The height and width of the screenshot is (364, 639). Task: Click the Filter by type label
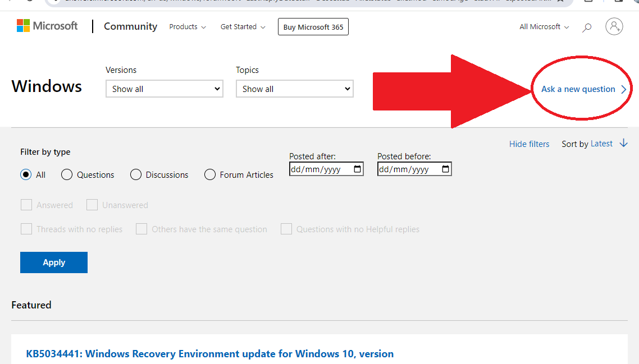[x=45, y=152]
